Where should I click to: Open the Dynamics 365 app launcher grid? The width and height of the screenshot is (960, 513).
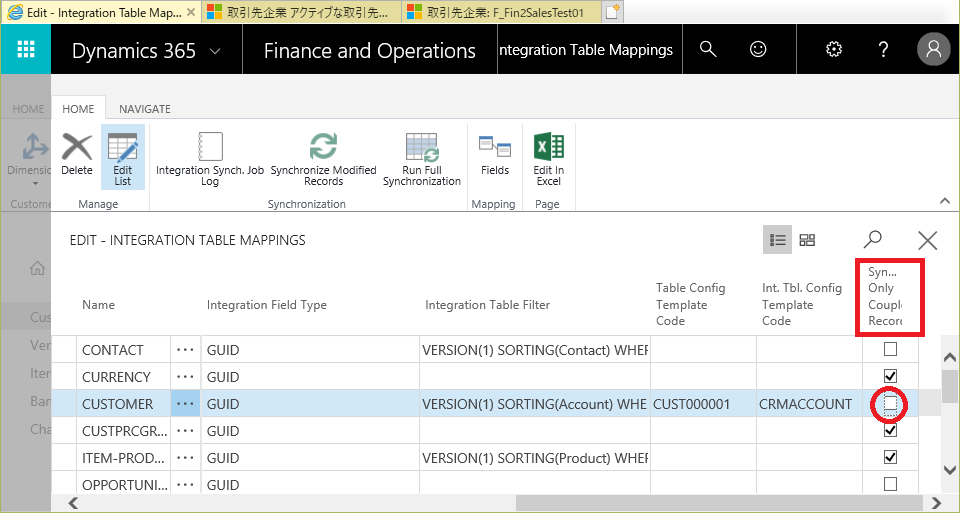[26, 50]
